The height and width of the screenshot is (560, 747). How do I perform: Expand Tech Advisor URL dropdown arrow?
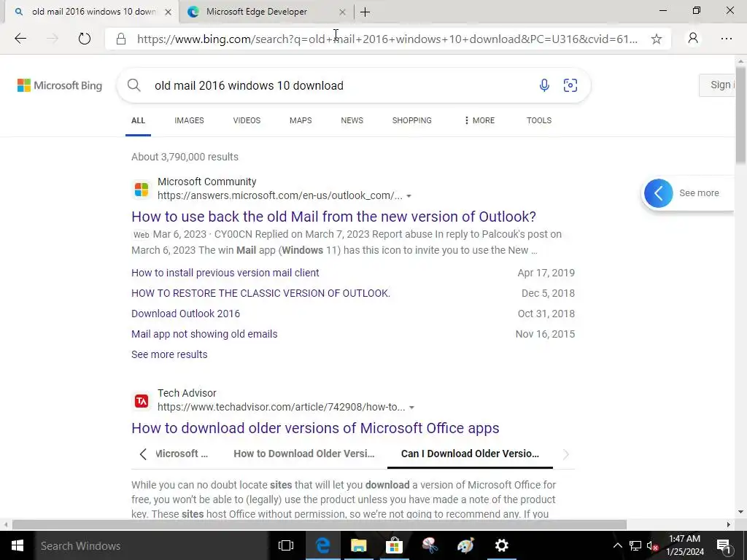pos(411,407)
